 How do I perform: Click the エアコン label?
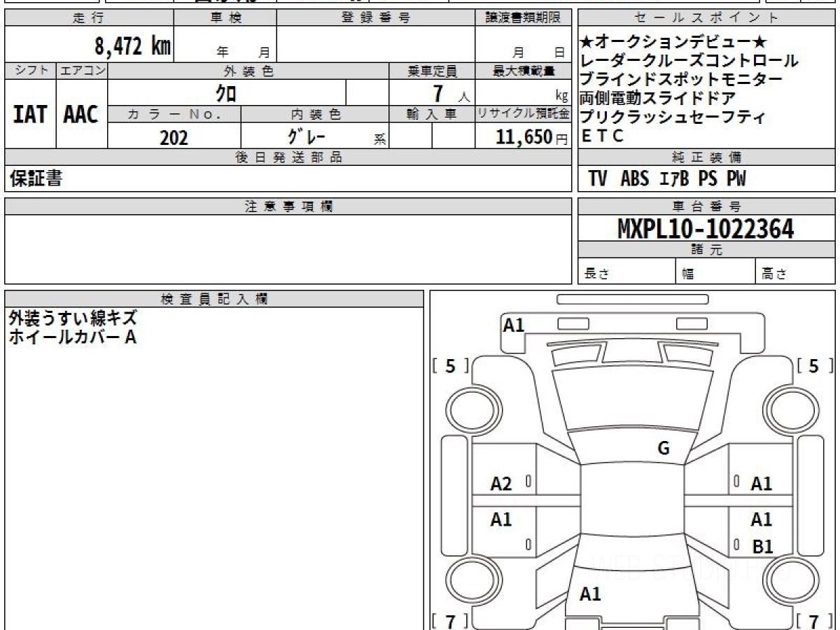[82, 71]
